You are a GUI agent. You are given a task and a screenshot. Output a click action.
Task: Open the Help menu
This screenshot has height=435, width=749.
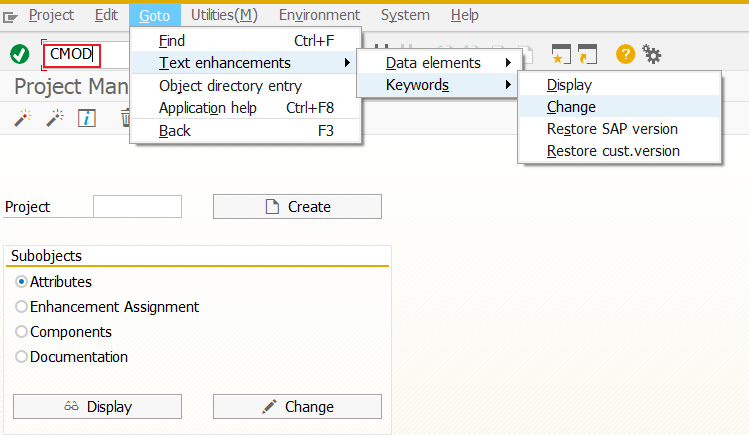464,15
